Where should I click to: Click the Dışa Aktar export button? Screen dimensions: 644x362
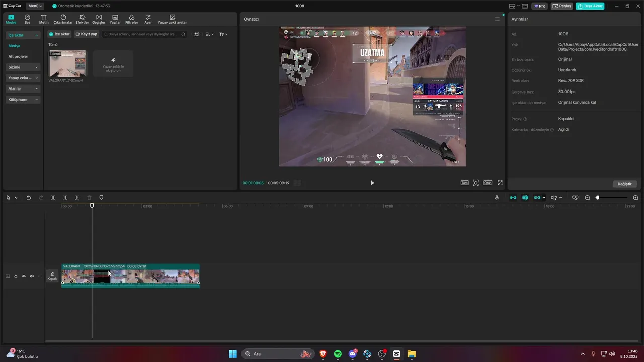point(590,6)
